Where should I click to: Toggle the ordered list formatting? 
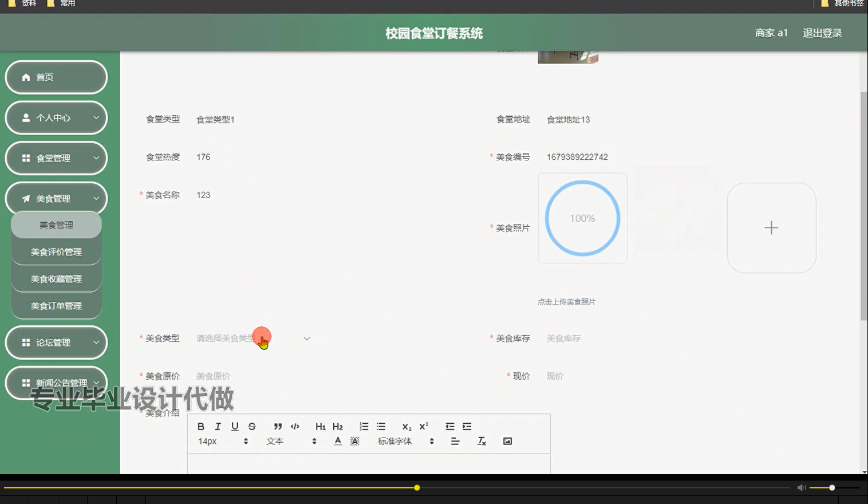[x=364, y=426]
